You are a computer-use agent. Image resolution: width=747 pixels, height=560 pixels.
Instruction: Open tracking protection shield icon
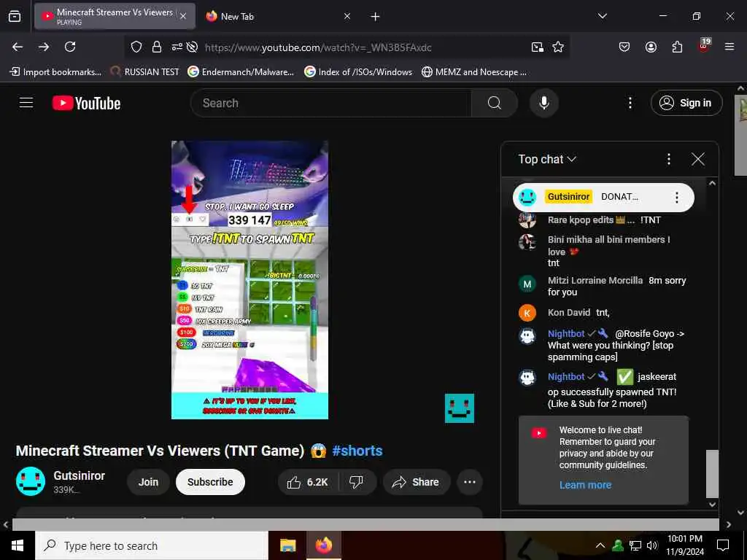click(136, 47)
